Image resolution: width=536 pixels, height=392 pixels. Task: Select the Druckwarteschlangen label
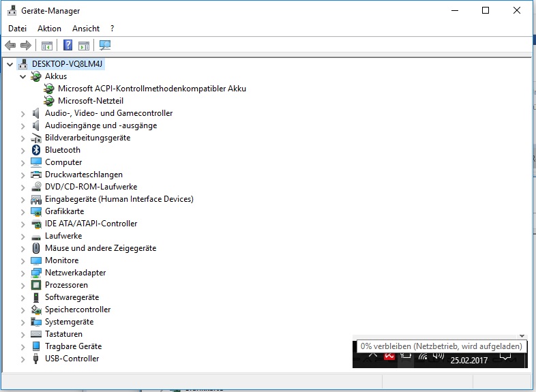(x=84, y=175)
